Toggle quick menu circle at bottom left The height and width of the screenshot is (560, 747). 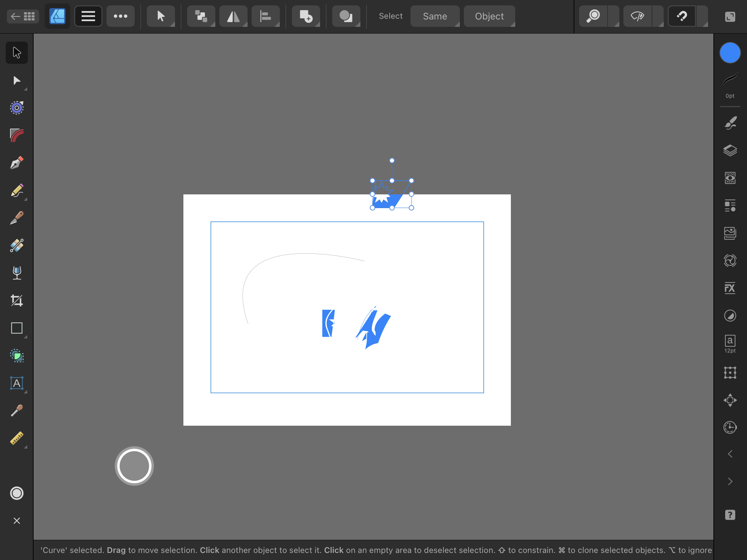16,493
